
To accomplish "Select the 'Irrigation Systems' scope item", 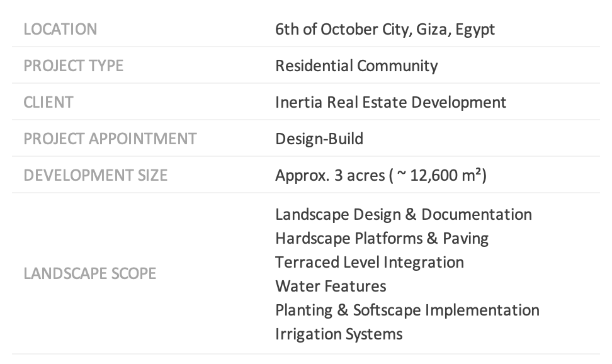I will point(339,334).
